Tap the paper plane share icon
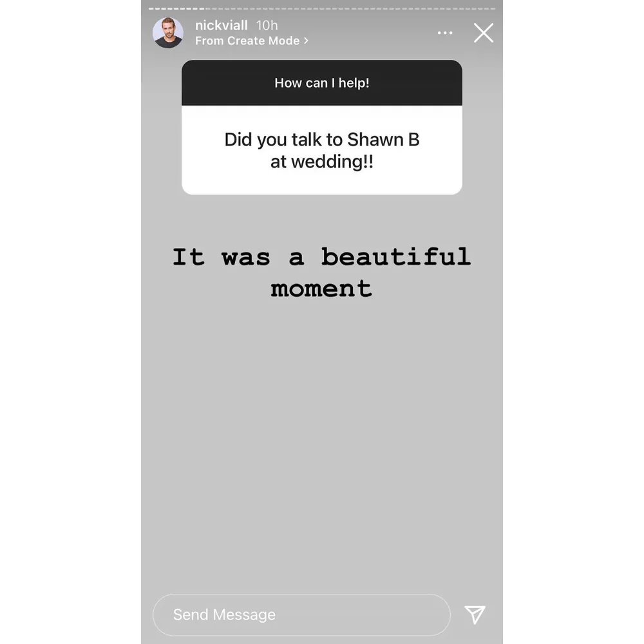This screenshot has height=644, width=644. coord(475,614)
